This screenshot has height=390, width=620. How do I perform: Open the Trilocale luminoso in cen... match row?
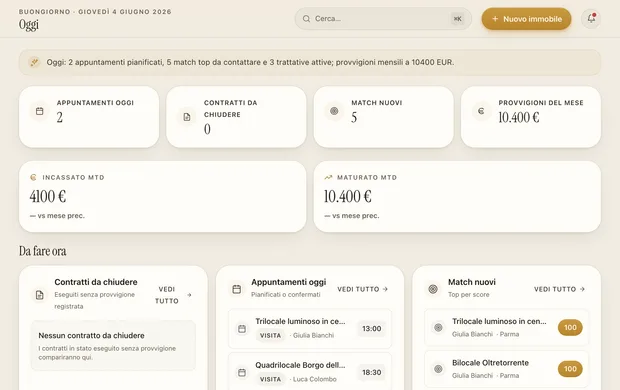click(507, 328)
